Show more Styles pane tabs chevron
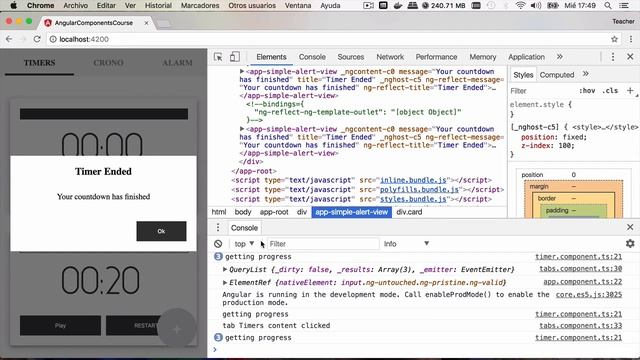The image size is (640, 360). pyautogui.click(x=586, y=74)
